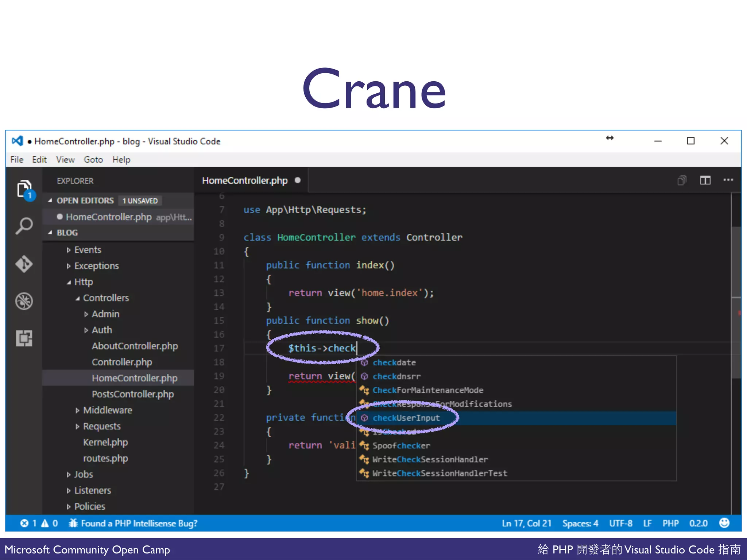Click the CheckForMaintenanceMode class icon

point(364,390)
